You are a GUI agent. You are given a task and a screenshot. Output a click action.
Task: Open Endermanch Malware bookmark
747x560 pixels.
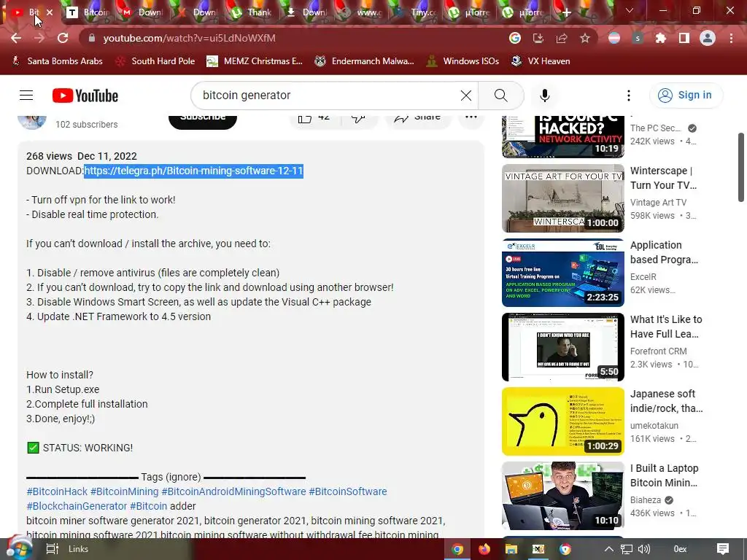point(365,61)
